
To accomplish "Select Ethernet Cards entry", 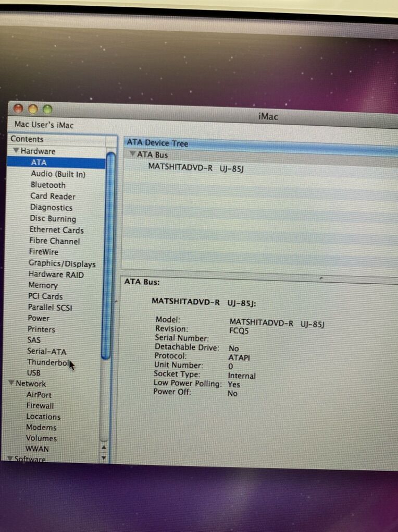I will [x=56, y=230].
